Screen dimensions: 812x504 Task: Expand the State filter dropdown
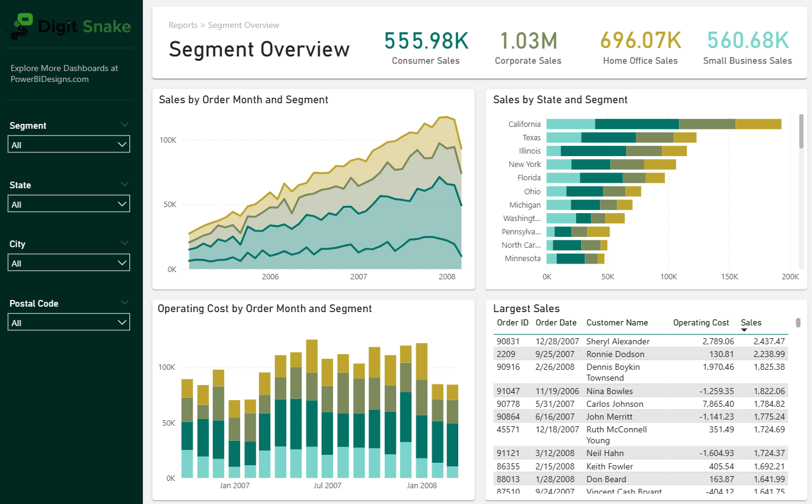pyautogui.click(x=69, y=204)
